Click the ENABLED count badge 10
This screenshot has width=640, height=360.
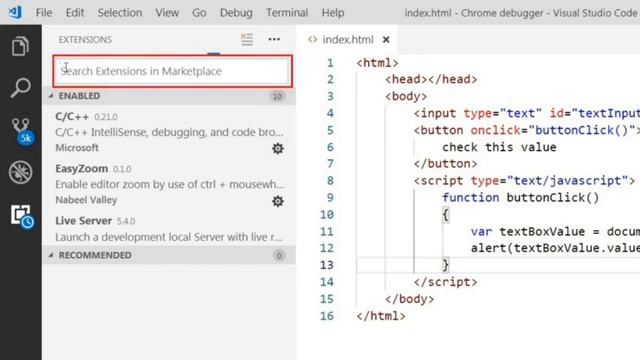click(x=277, y=96)
